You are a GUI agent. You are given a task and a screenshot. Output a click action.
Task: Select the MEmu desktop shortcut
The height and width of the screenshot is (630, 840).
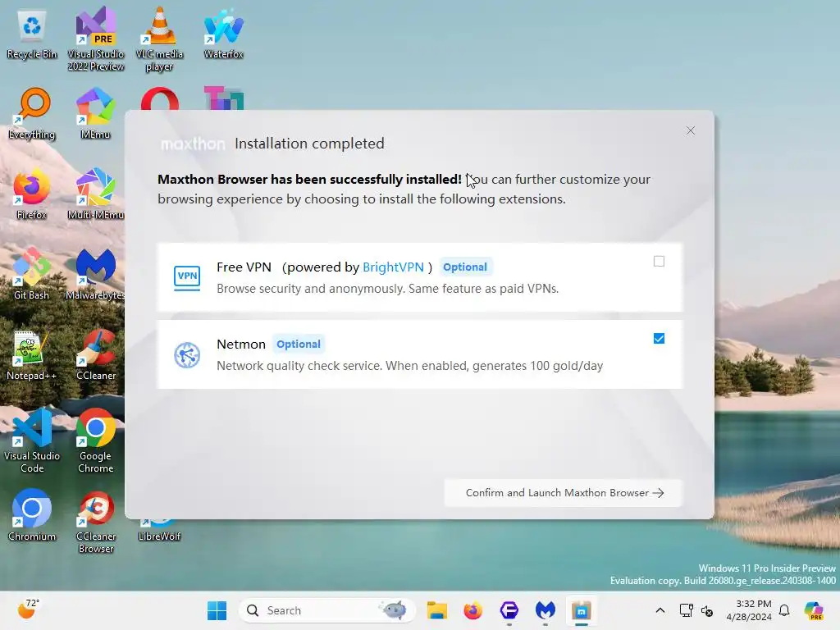[95, 115]
